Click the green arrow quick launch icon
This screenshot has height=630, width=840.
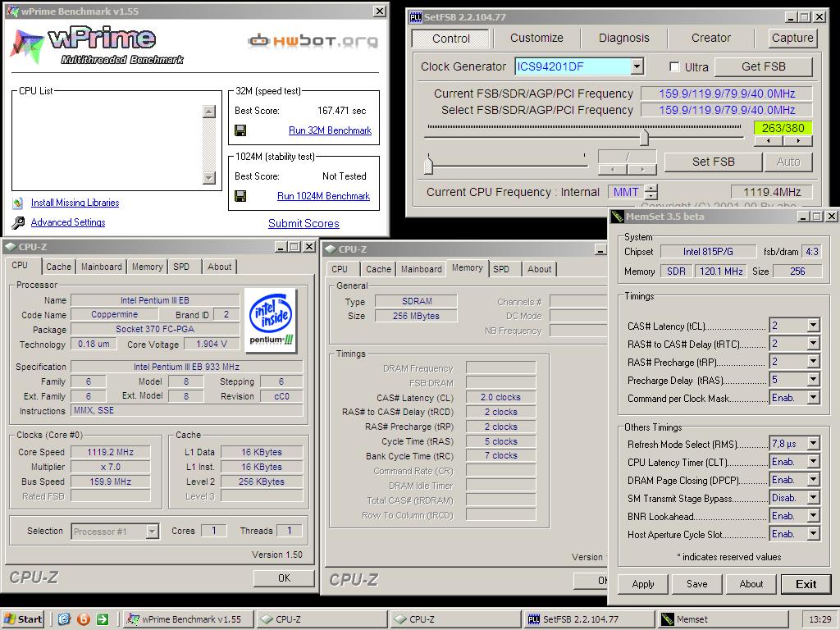tap(103, 619)
